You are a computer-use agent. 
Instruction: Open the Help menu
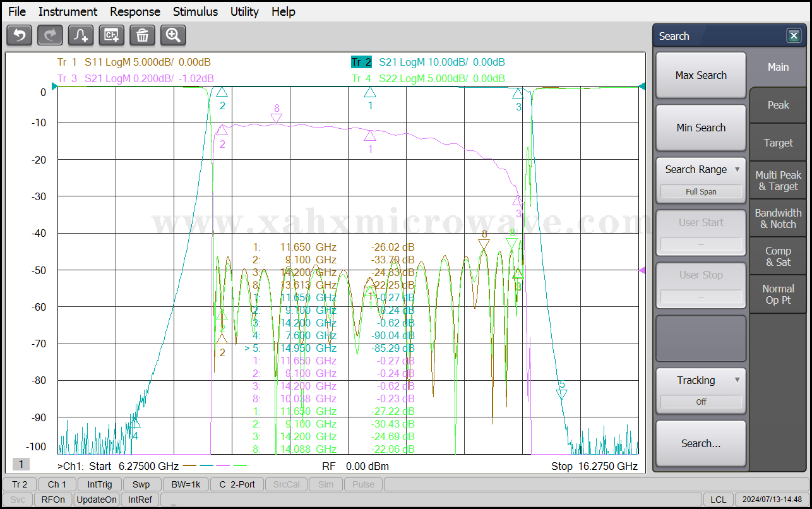[x=284, y=11]
